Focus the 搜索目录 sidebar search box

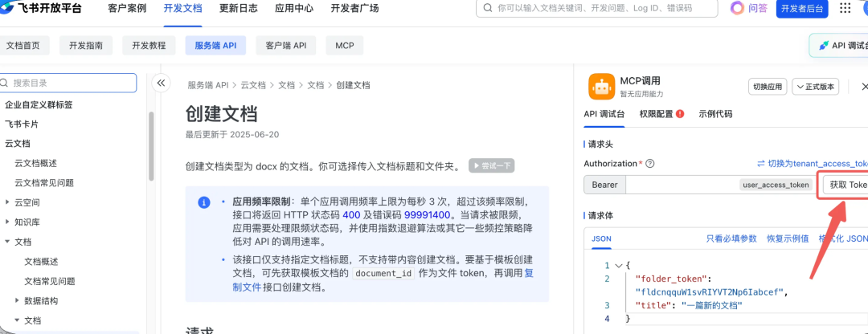pos(68,83)
